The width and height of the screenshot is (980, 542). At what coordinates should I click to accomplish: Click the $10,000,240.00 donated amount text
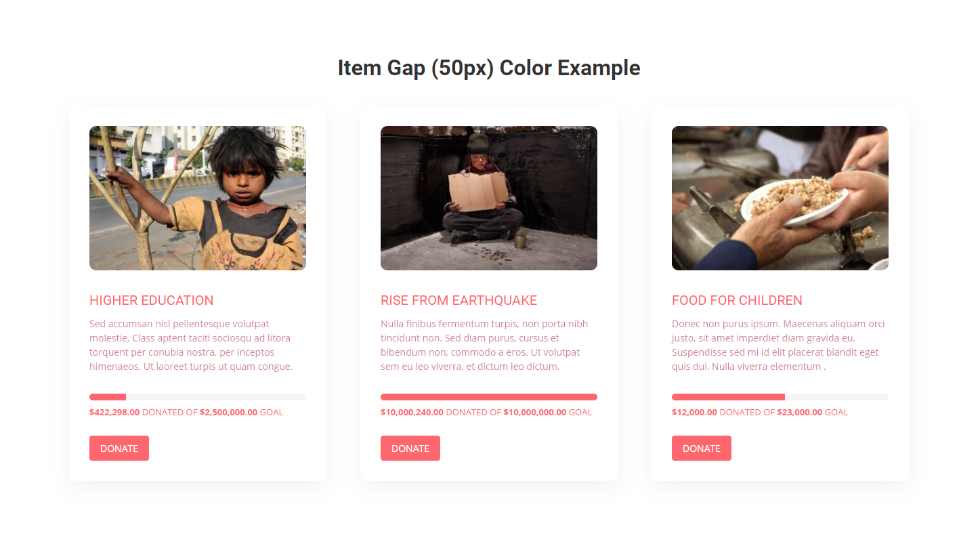pyautogui.click(x=412, y=412)
